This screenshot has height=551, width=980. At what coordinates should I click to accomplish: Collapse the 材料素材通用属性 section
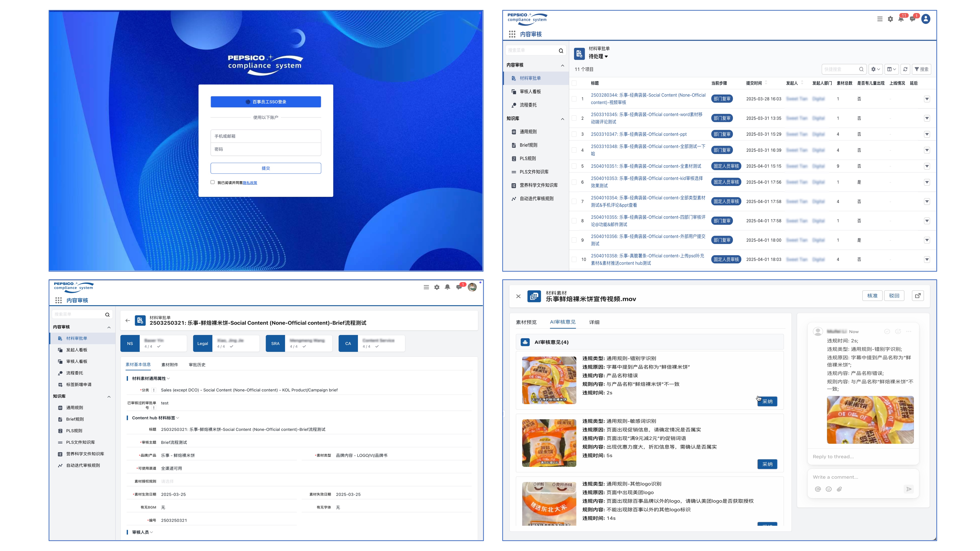pos(151,378)
